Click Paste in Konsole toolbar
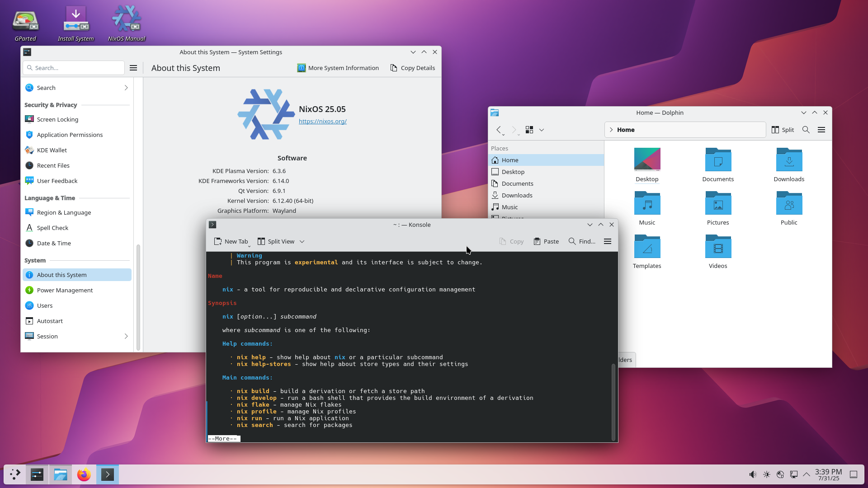The image size is (868, 488). click(x=546, y=241)
